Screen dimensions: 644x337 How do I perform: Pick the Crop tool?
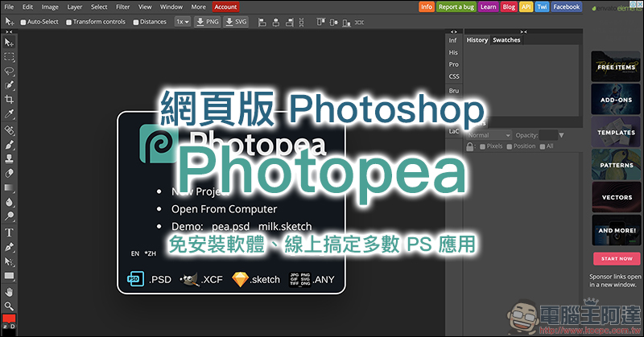pos(9,100)
